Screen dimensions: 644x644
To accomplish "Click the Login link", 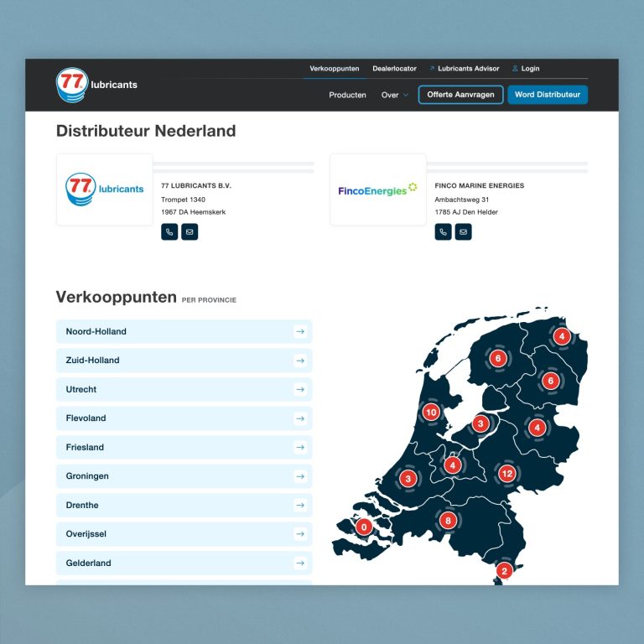I will [526, 69].
